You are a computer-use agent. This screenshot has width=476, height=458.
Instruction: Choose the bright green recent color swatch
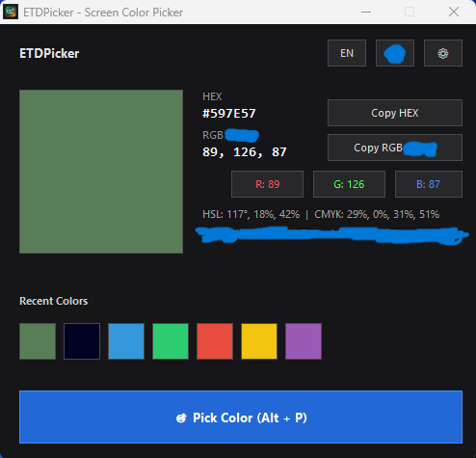tap(171, 341)
